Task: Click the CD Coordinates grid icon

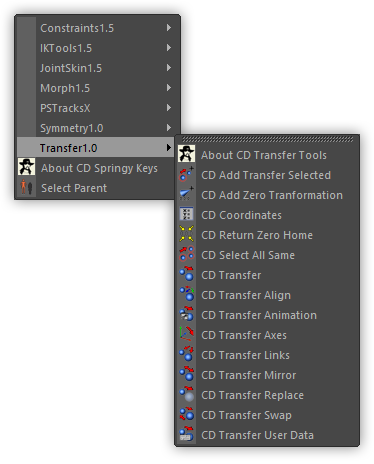Action: click(186, 215)
